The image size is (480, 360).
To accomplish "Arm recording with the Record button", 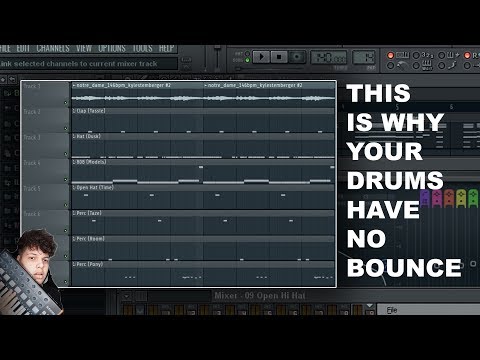I will pos(296,57).
